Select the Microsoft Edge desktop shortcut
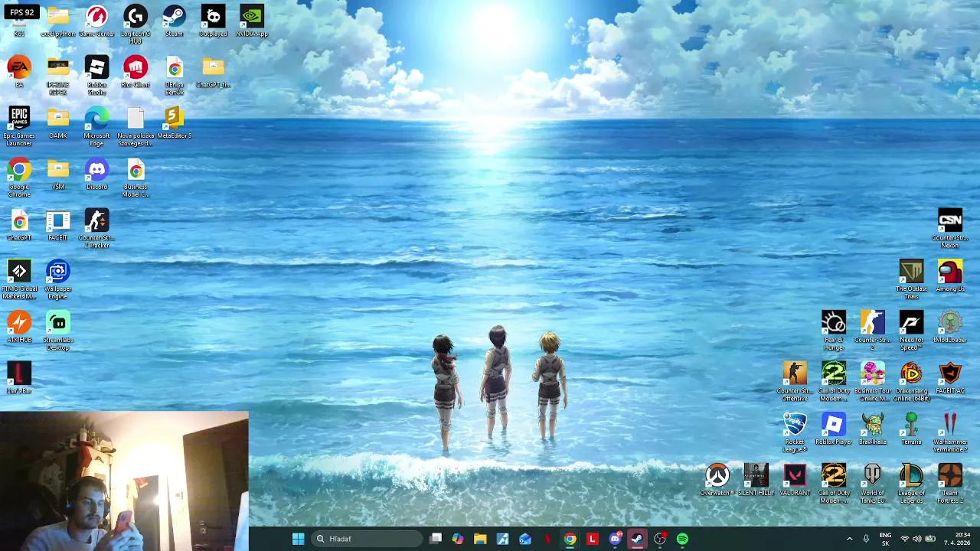The image size is (980, 551). (x=96, y=127)
